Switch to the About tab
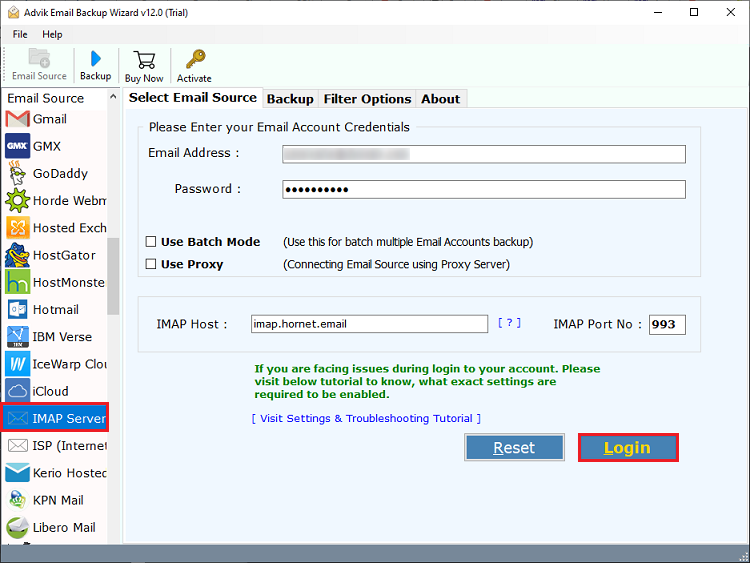This screenshot has width=750, height=563. click(441, 99)
